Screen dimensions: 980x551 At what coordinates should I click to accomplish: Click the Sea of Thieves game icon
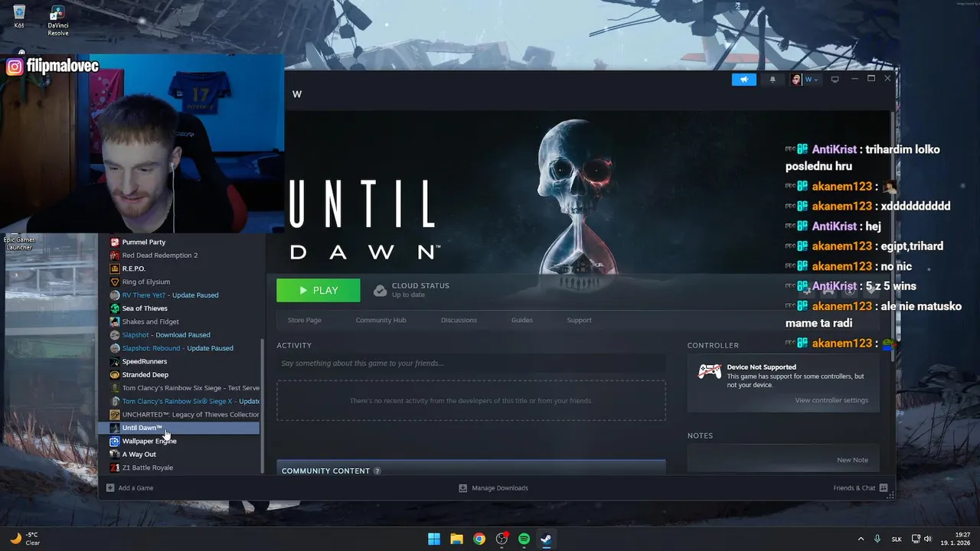coord(115,308)
